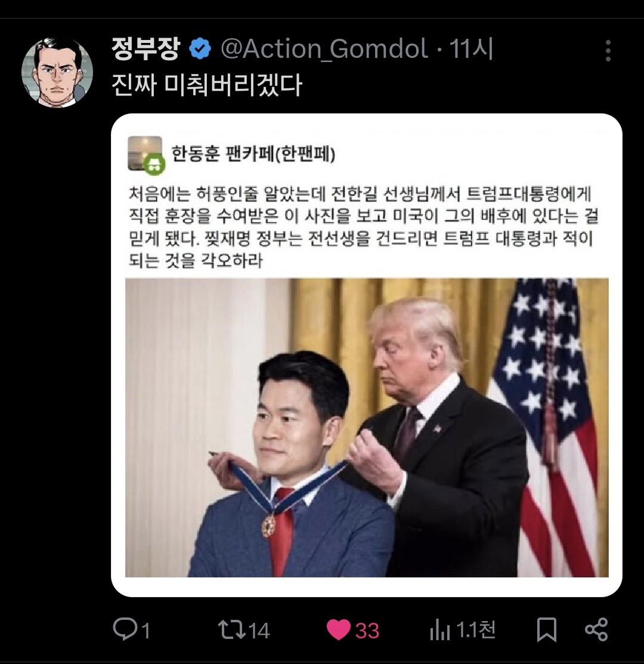Viewport: 644px width, 664px height.
Task: Unlike the tweet via pink heart
Action: [x=339, y=630]
